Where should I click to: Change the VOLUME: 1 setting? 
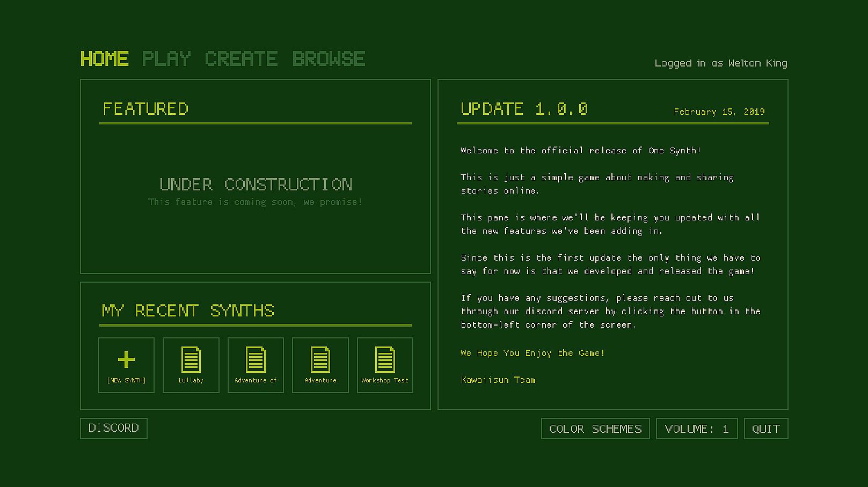tap(697, 429)
